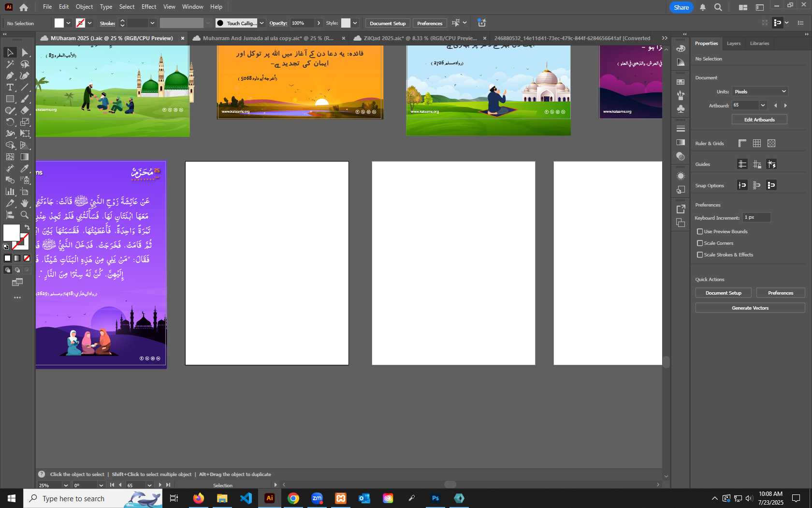Click the blue Share button
Screen dimensions: 812x508
click(x=681, y=7)
